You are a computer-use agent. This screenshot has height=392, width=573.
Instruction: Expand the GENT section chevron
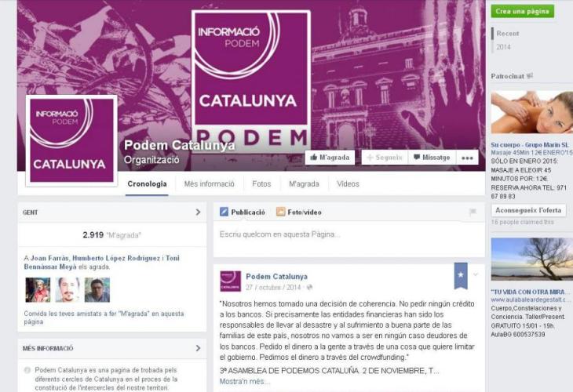pos(198,212)
